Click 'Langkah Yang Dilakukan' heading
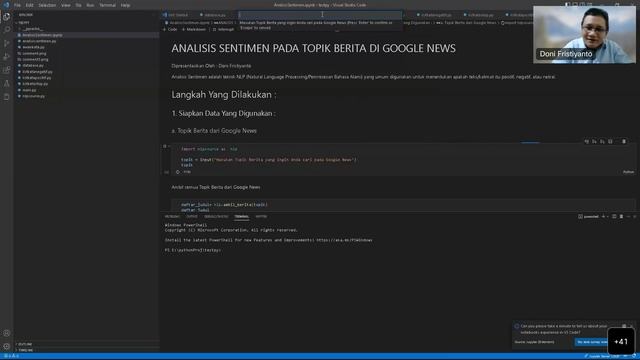Screen dimensions: 640x360 coord(224,95)
